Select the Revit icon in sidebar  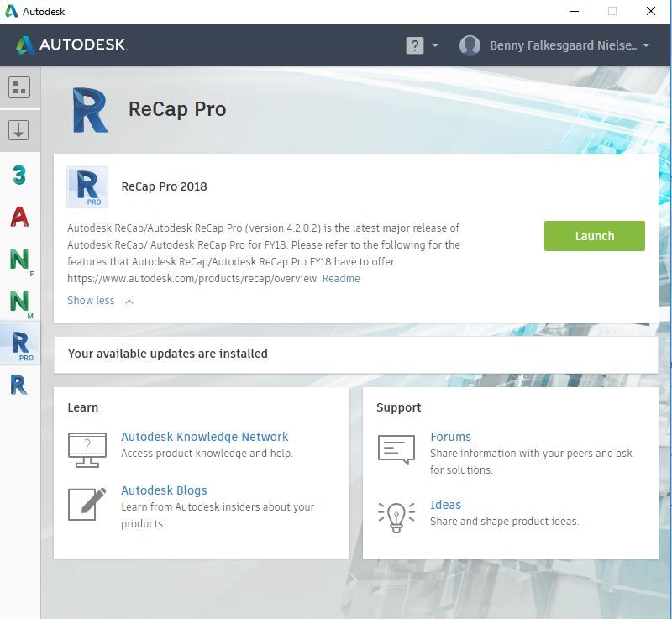point(18,385)
